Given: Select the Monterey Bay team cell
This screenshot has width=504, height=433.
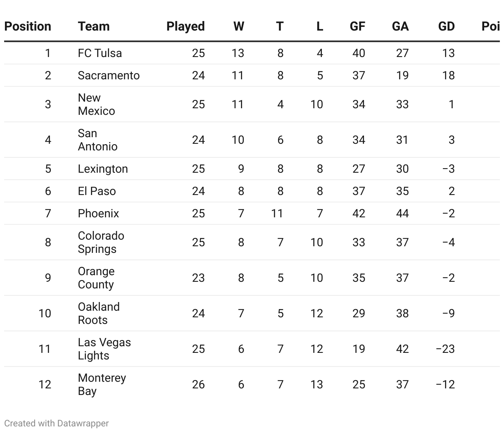Looking at the screenshot, I should [x=102, y=384].
